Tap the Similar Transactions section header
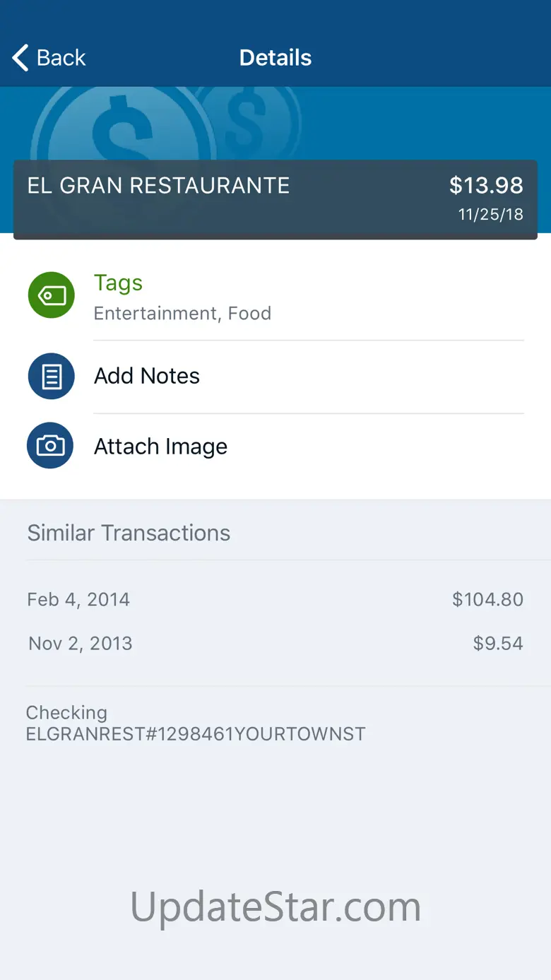This screenshot has height=980, width=551. 129,533
